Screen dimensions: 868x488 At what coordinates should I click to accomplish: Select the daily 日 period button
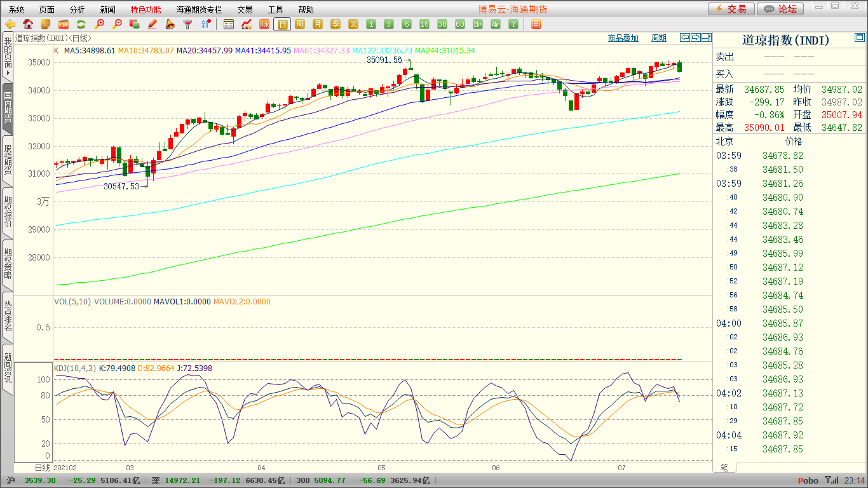(x=282, y=24)
